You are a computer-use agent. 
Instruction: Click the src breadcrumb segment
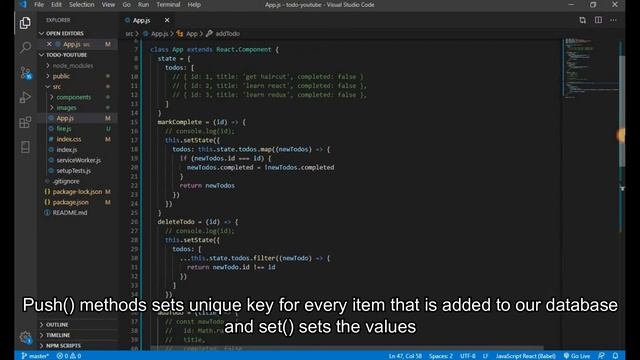coord(129,34)
